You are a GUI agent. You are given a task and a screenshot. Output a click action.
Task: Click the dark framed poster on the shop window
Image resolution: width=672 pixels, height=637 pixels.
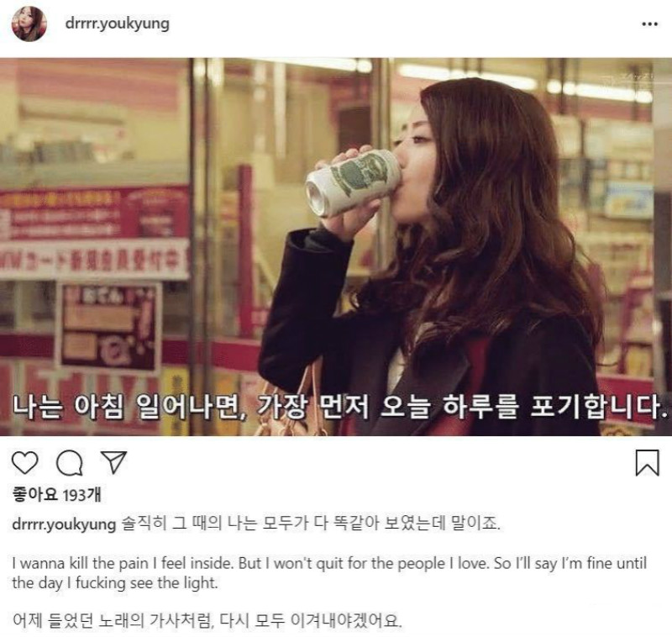point(108,326)
